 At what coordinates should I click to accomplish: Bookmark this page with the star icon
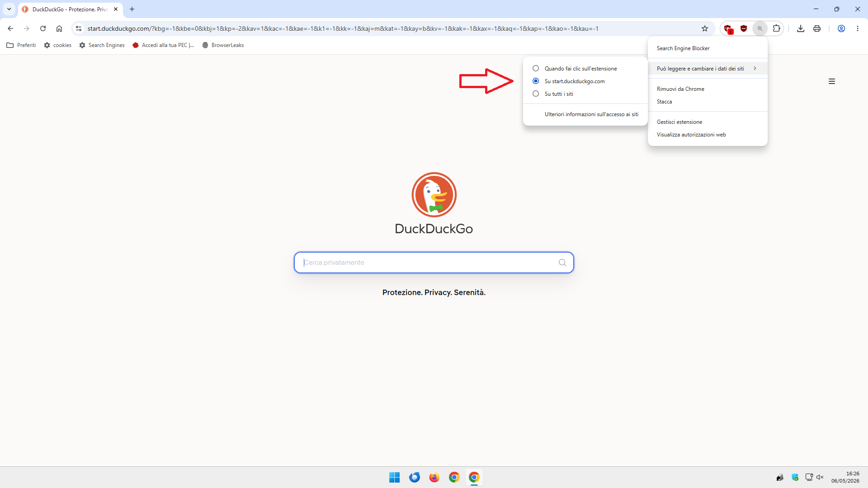point(705,28)
